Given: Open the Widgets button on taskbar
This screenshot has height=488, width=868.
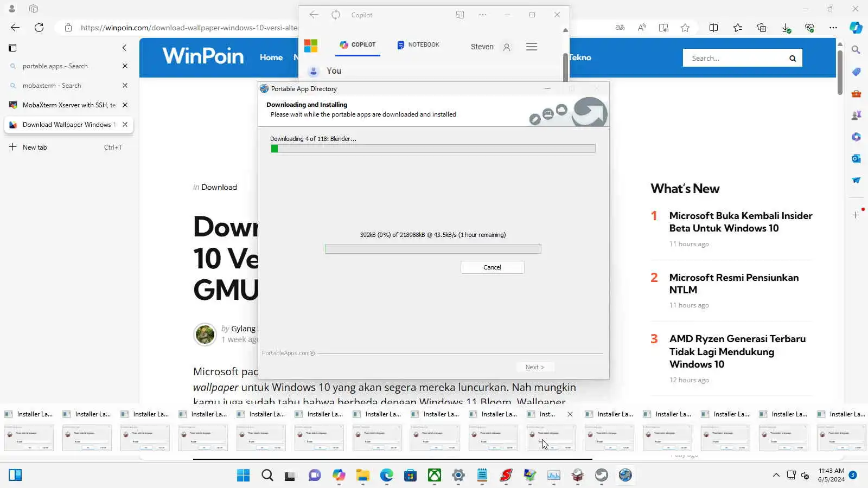Looking at the screenshot, I should [x=15, y=476].
